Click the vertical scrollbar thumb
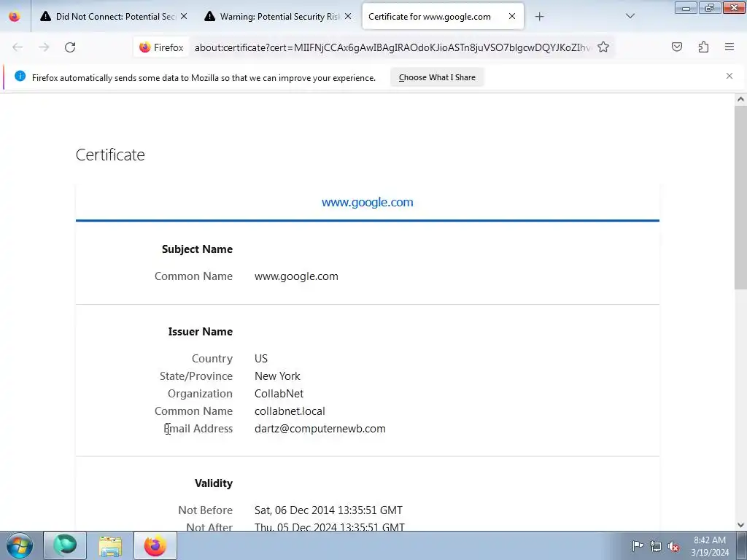Screen dimensions: 747x560 coord(740,197)
